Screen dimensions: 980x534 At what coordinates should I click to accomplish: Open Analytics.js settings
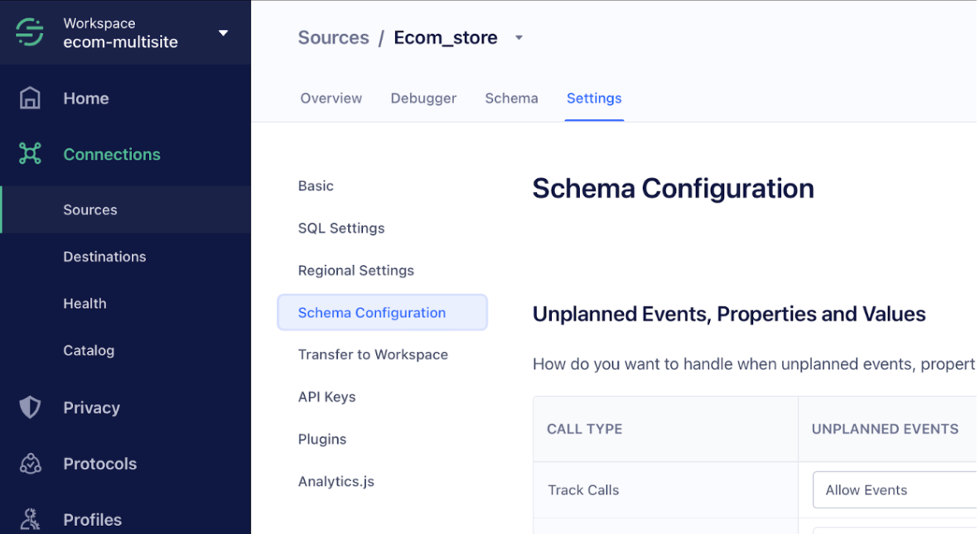coord(336,482)
